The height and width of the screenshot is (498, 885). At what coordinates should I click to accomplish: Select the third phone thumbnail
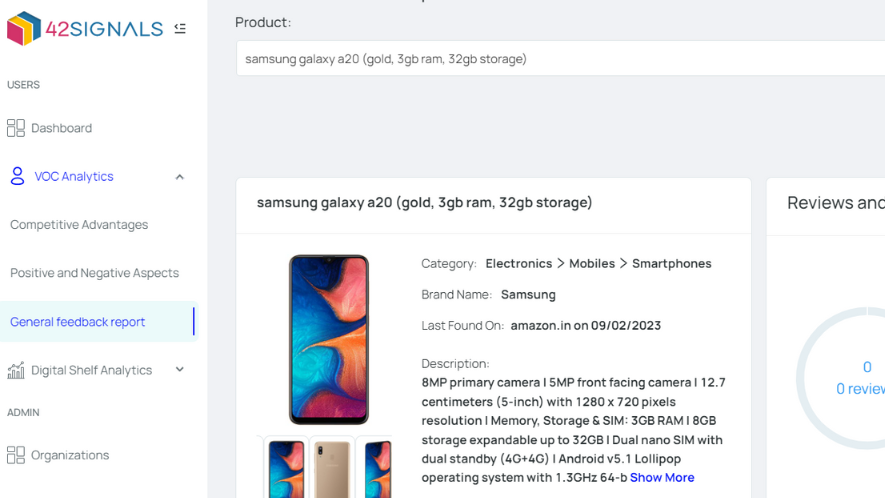pyautogui.click(x=378, y=468)
